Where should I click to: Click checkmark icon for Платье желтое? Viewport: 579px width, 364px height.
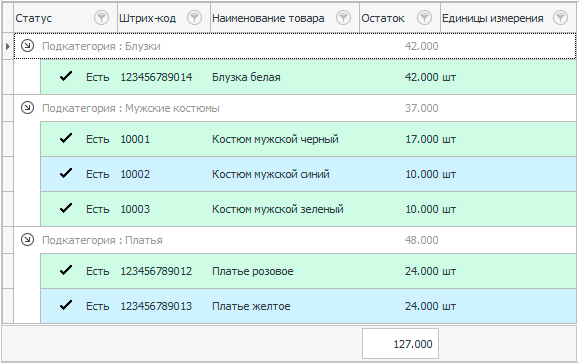click(x=66, y=305)
